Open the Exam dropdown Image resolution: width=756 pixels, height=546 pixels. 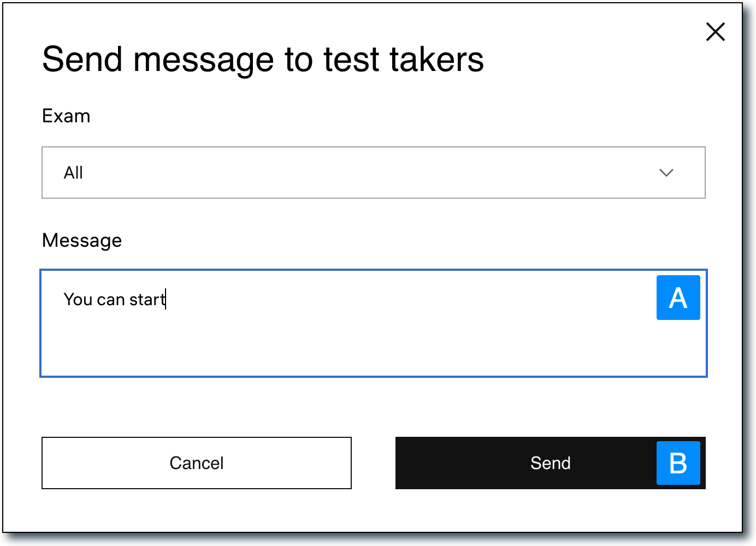(x=373, y=173)
